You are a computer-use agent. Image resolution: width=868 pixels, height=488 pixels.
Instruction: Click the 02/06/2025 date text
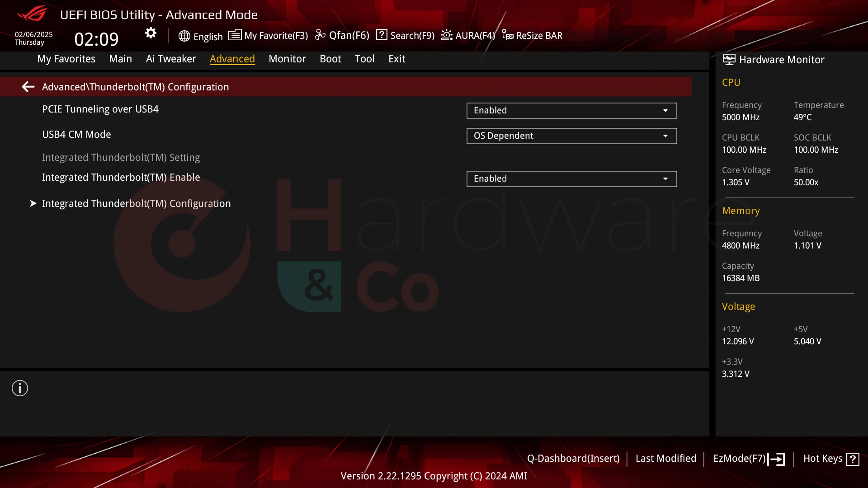[34, 34]
